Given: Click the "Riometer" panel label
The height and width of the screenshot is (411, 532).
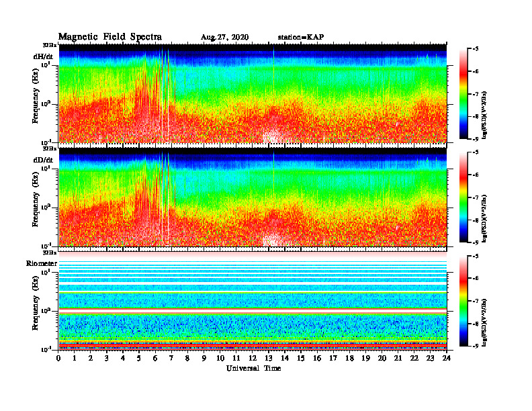Looking at the screenshot, I should 42,263.
